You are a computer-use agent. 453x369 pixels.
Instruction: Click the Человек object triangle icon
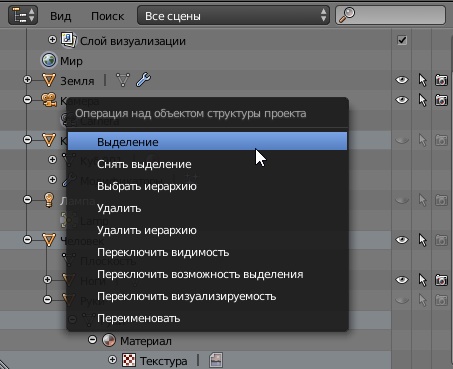click(x=49, y=240)
